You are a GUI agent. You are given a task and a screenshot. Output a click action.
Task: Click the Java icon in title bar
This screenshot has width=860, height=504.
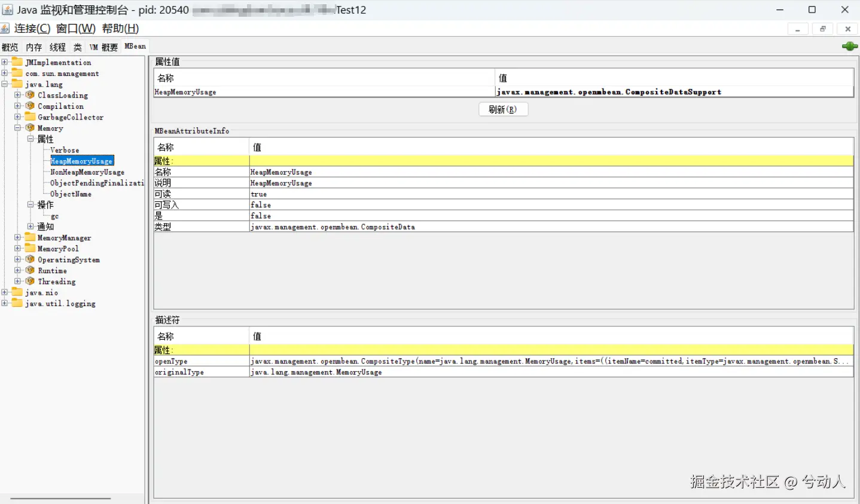pyautogui.click(x=7, y=10)
